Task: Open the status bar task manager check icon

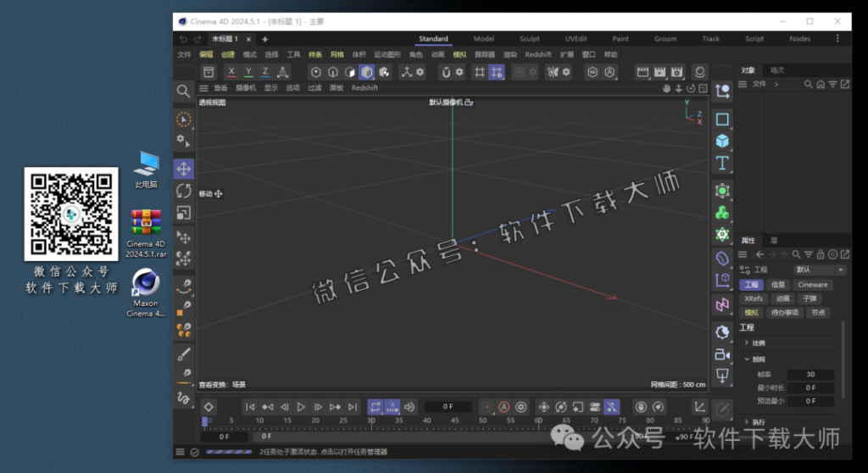Action: [x=195, y=452]
